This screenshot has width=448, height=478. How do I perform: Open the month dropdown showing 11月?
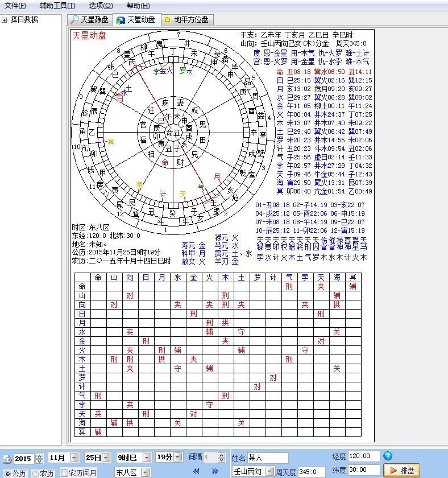pos(74,458)
